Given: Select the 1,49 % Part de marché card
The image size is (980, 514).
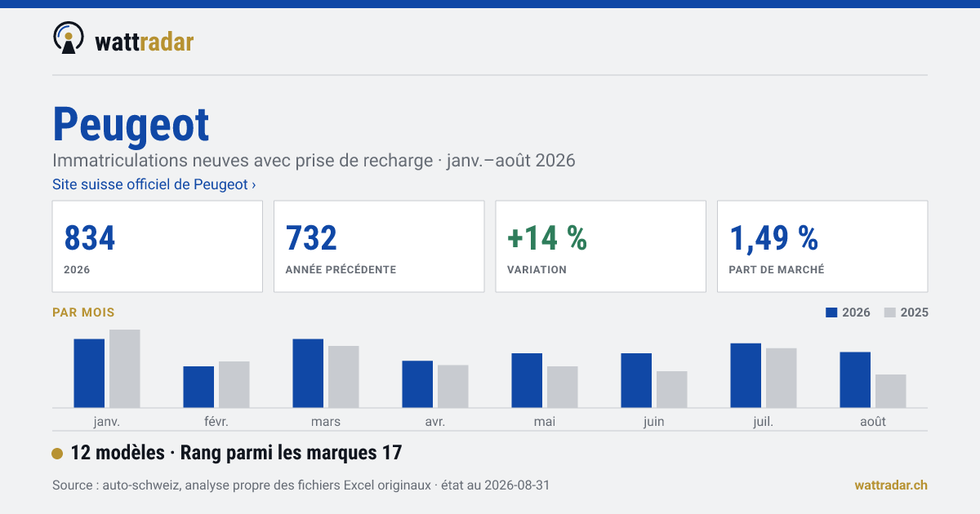Looking at the screenshot, I should tap(822, 246).
